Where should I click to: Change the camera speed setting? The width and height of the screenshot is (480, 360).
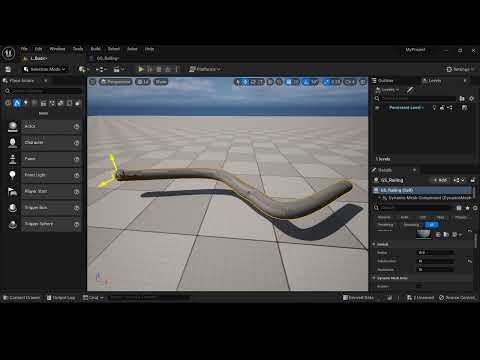click(x=350, y=82)
